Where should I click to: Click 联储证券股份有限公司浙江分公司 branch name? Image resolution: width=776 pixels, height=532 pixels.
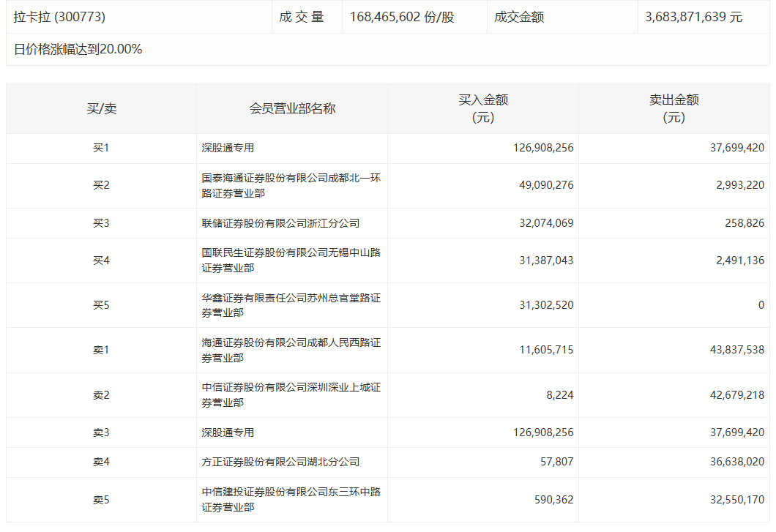(280, 223)
